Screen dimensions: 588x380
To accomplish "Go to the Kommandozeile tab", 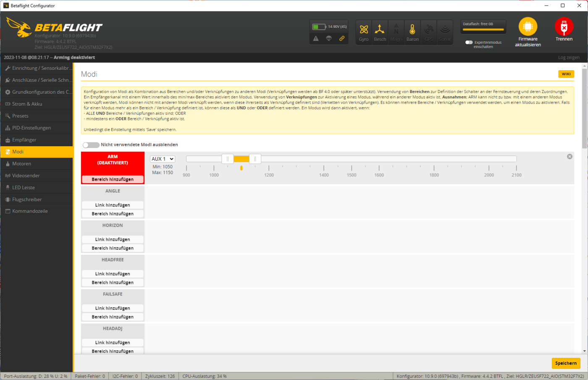I will [30, 211].
